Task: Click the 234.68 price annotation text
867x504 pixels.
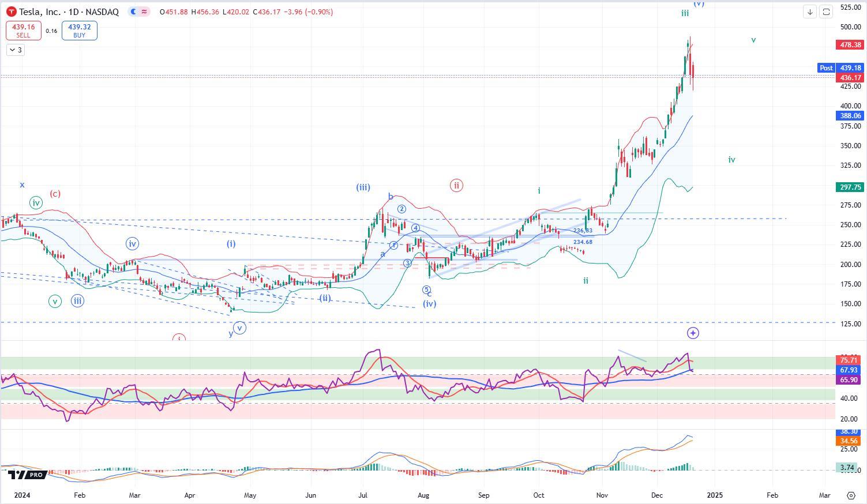Action: (x=583, y=242)
